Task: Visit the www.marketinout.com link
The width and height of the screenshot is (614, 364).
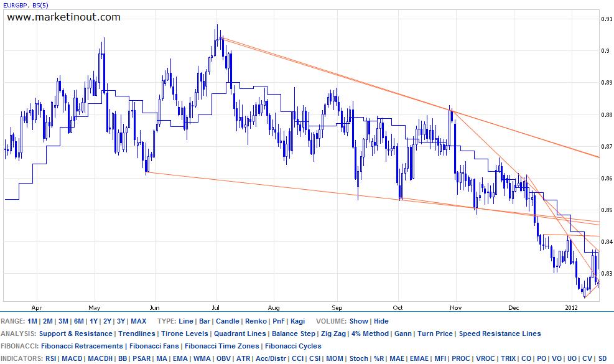Action: [63, 17]
